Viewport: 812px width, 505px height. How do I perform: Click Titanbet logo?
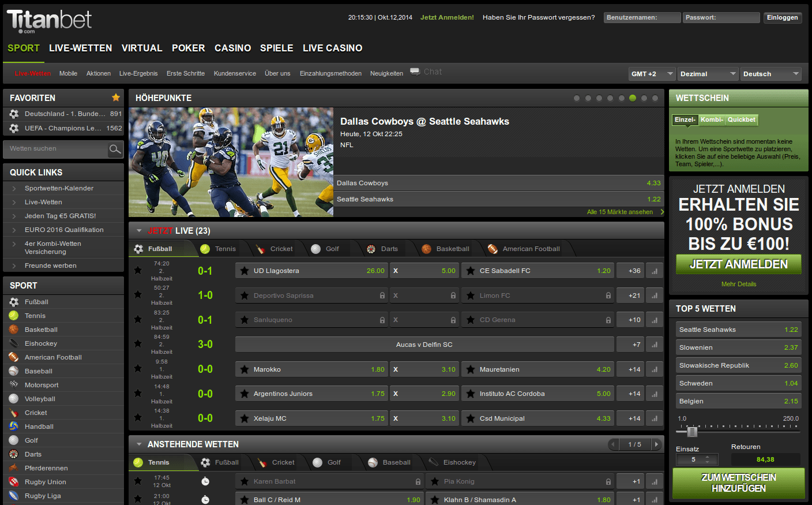coord(49,21)
